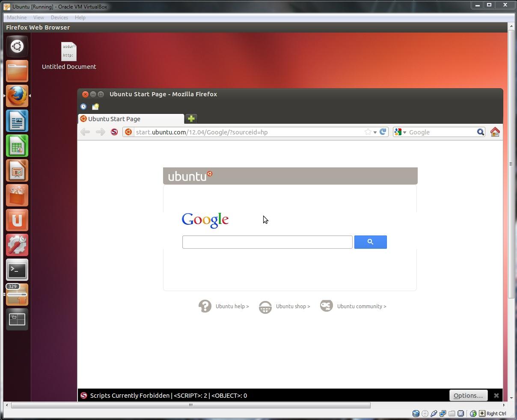Click the USB devices status icon
The height and width of the screenshot is (420, 517).
point(434,414)
